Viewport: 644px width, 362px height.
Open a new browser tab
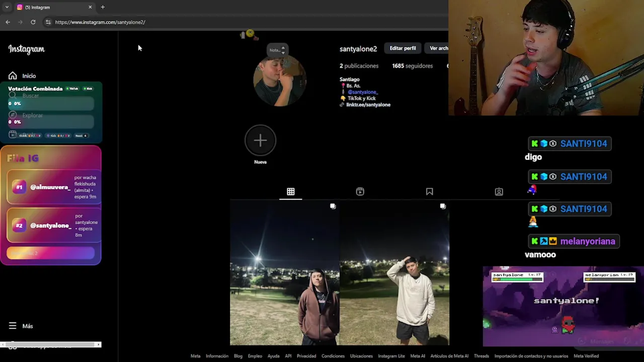point(103,7)
